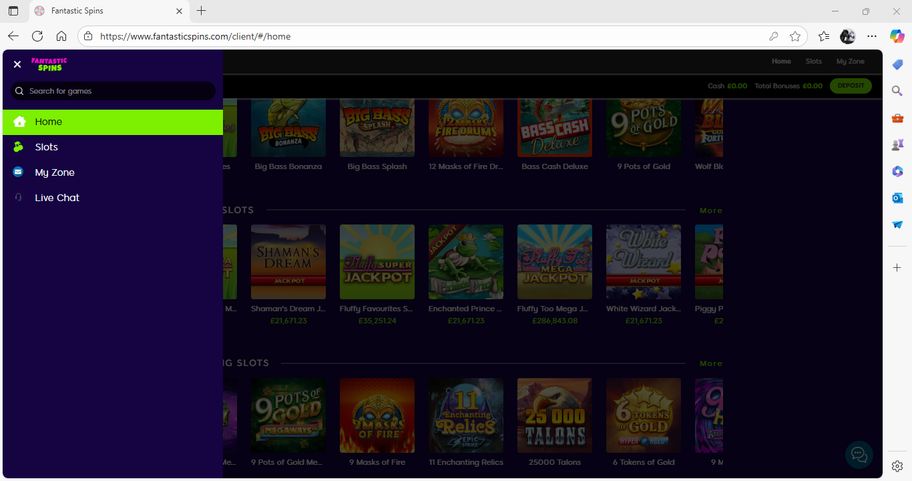Open the Big Bass Splash game

[377, 128]
